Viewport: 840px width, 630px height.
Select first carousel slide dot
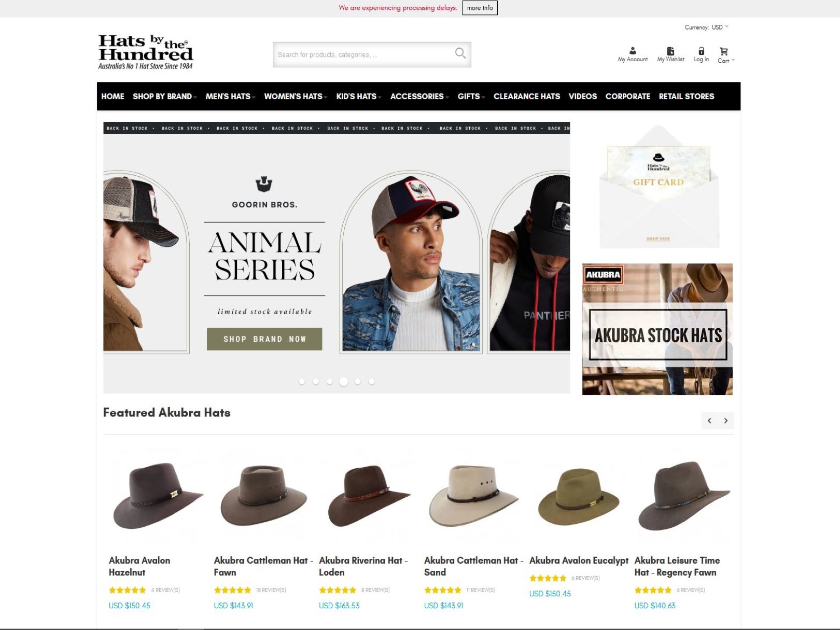(302, 382)
